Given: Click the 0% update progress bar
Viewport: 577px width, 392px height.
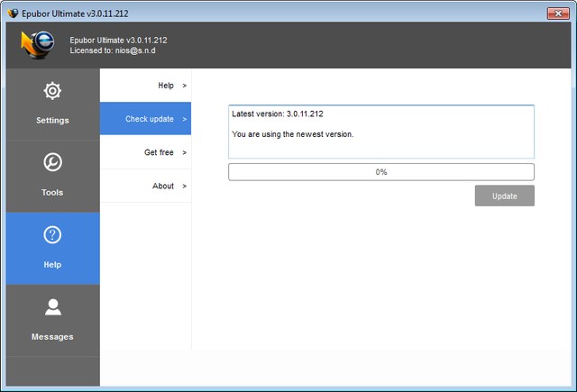Looking at the screenshot, I should [x=380, y=172].
